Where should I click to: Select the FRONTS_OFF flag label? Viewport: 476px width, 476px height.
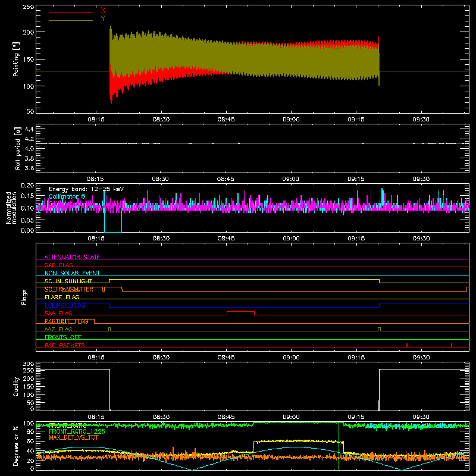[63, 337]
